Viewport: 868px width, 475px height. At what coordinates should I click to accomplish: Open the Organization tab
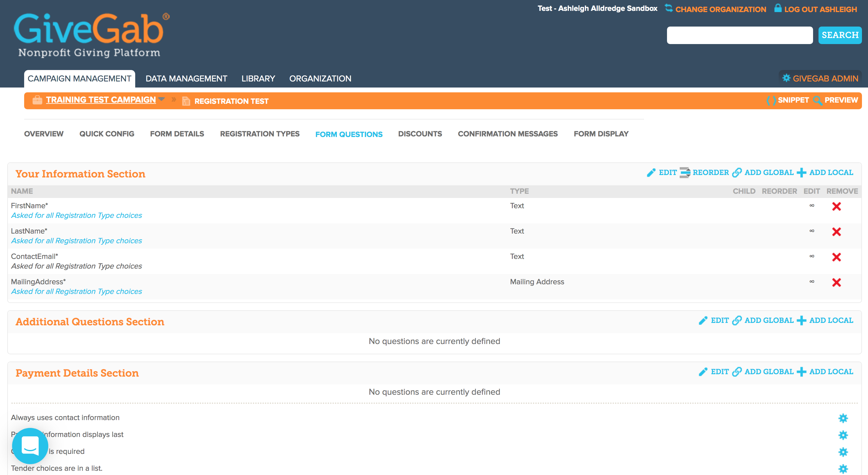(320, 78)
